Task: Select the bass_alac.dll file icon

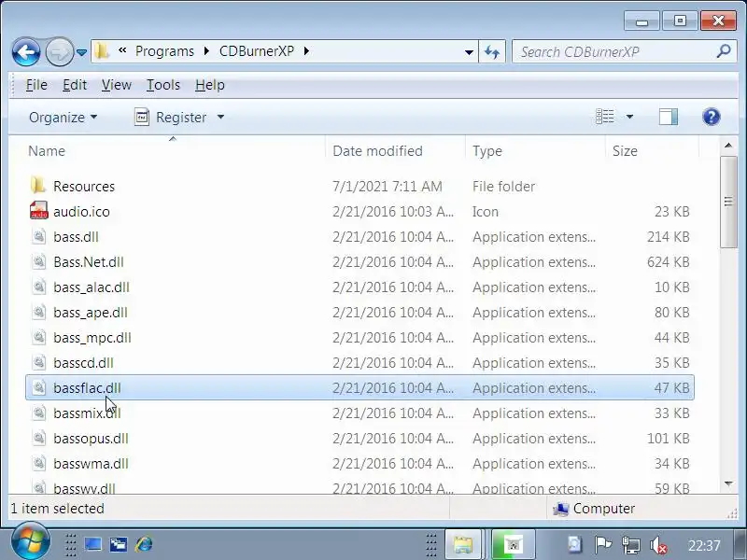Action: [x=39, y=287]
